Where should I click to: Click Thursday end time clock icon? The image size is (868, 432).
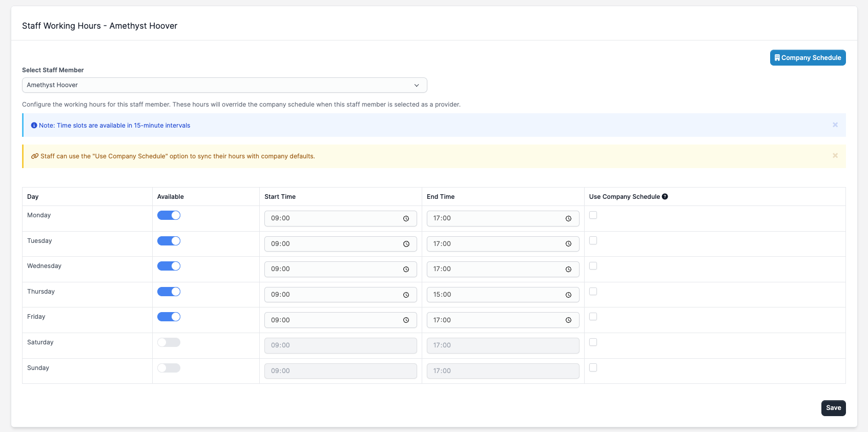[x=568, y=295]
